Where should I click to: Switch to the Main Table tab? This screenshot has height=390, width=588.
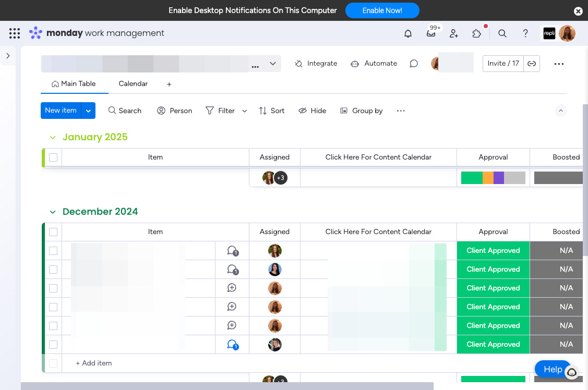coord(74,84)
